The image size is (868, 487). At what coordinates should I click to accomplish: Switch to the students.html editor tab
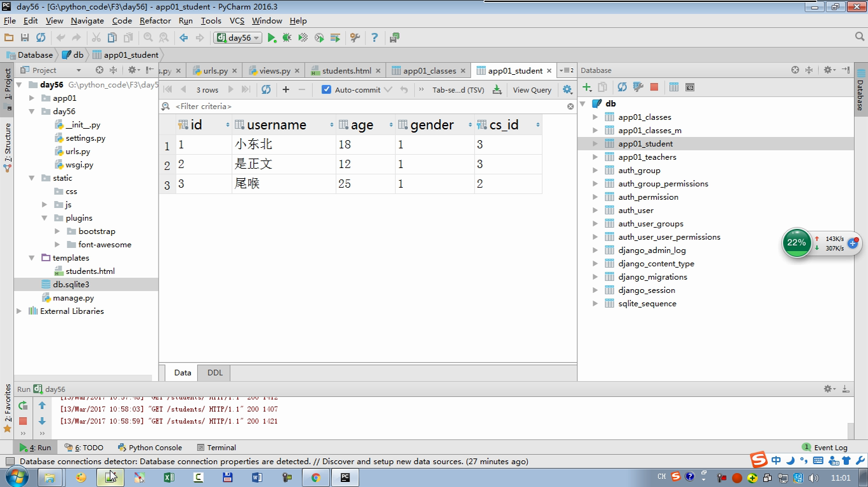(346, 70)
